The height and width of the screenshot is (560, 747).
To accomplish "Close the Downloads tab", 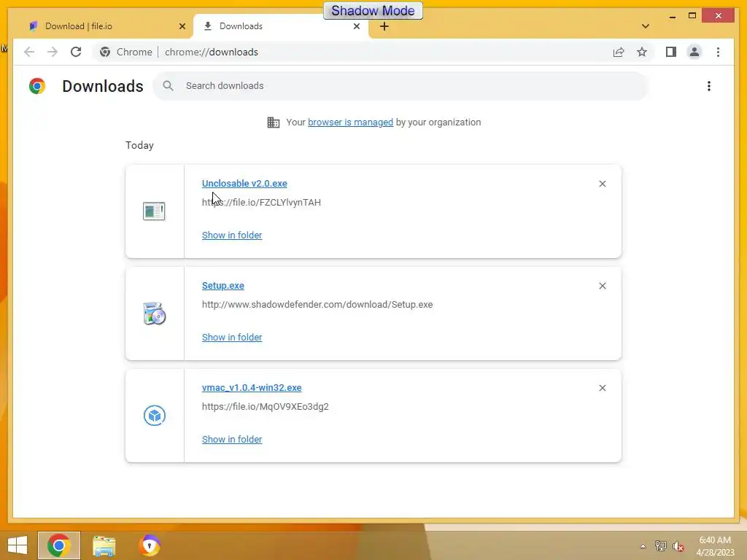I will pyautogui.click(x=356, y=26).
